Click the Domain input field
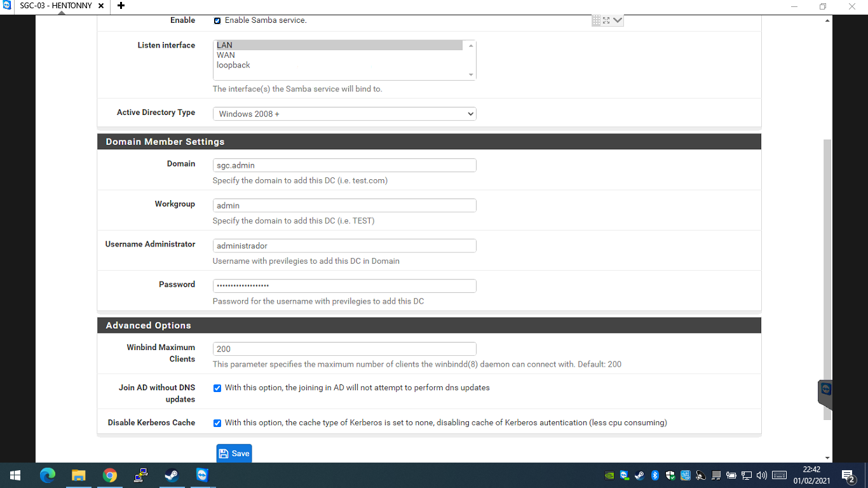Image resolution: width=868 pixels, height=488 pixels. [x=344, y=165]
